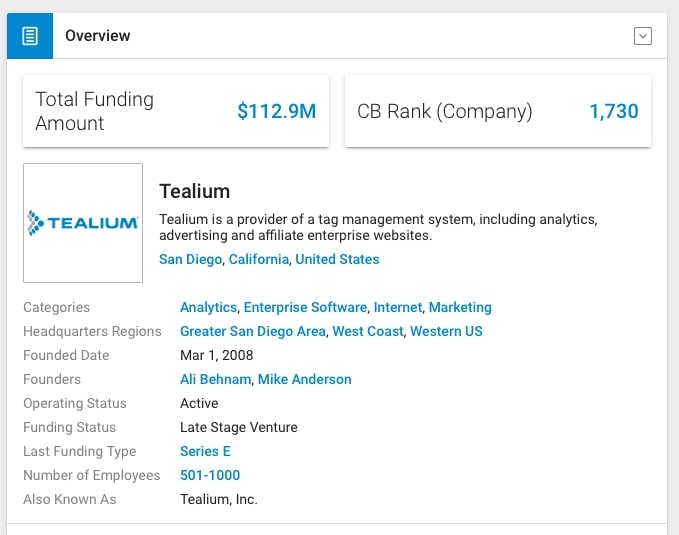Image resolution: width=679 pixels, height=535 pixels.
Task: Click the Founded Date field label
Action: [x=66, y=355]
